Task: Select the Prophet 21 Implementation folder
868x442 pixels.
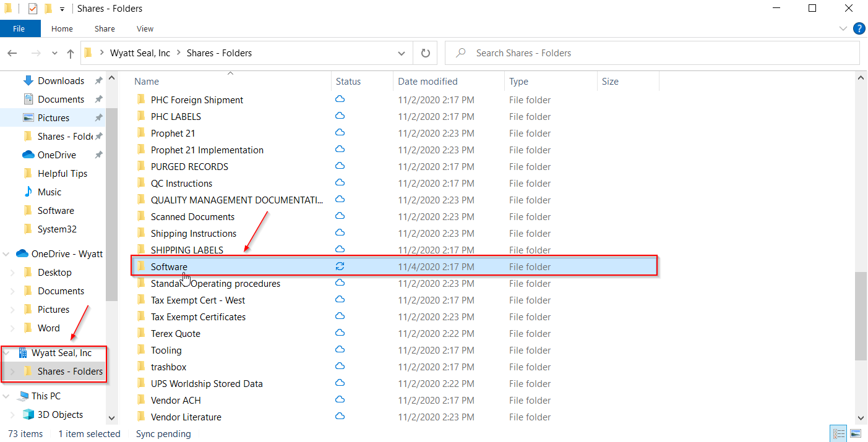Action: pyautogui.click(x=207, y=150)
